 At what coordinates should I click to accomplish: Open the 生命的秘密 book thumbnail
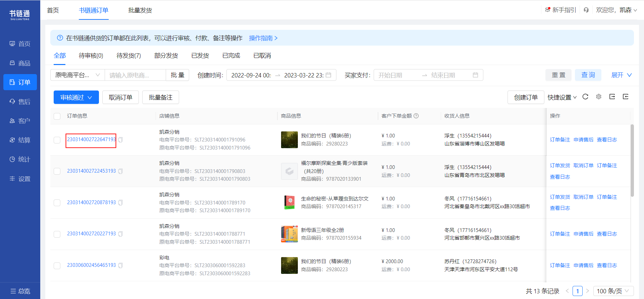pos(289,202)
